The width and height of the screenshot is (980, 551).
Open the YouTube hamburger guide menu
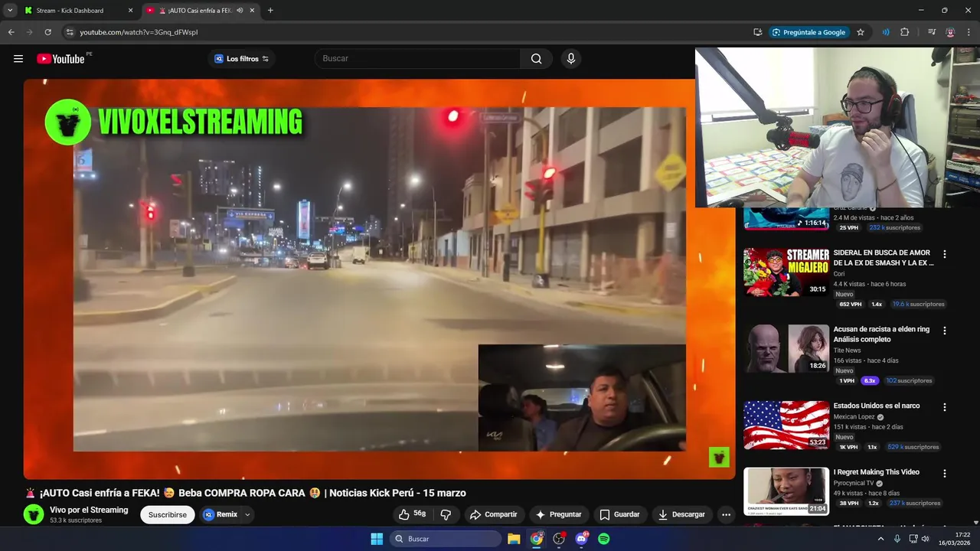coord(18,59)
